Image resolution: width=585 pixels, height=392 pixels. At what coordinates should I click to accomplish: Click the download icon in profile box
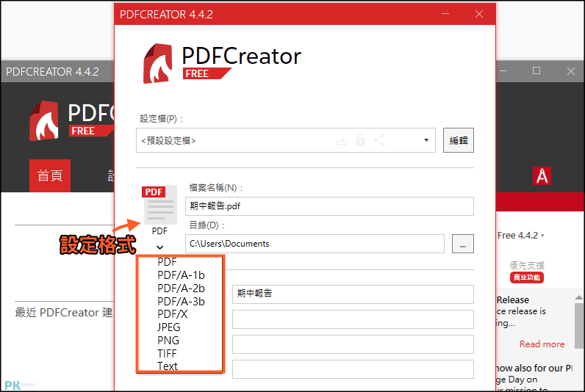point(342,140)
